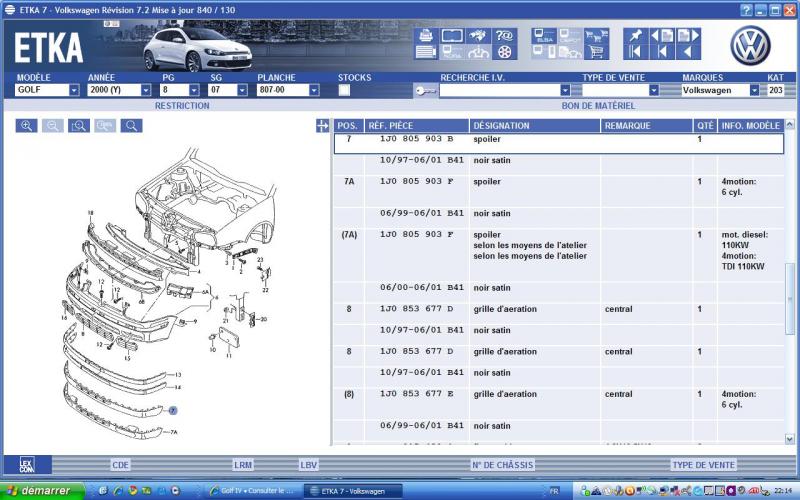
Task: Open the single shopping cart icon
Action: click(596, 52)
